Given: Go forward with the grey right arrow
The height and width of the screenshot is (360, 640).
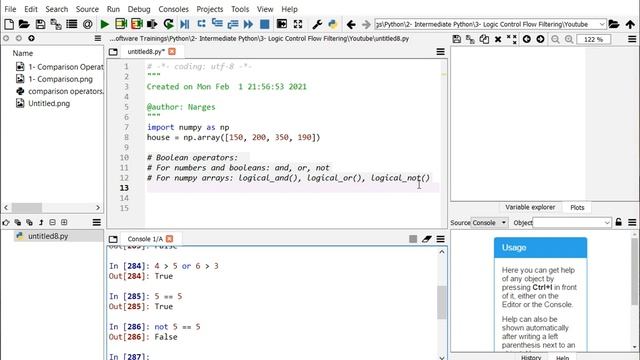Looking at the screenshot, I should tap(366, 24).
